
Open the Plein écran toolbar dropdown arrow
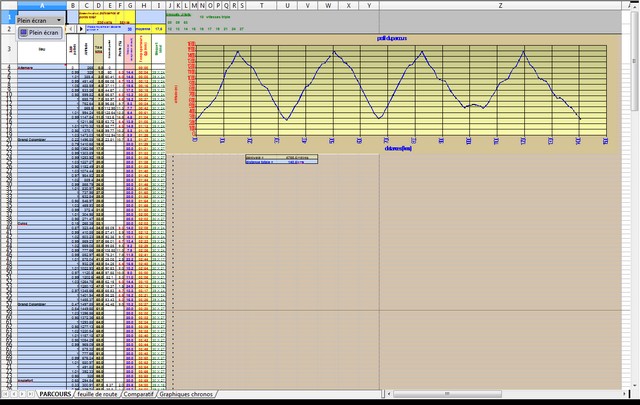pyautogui.click(x=60, y=19)
